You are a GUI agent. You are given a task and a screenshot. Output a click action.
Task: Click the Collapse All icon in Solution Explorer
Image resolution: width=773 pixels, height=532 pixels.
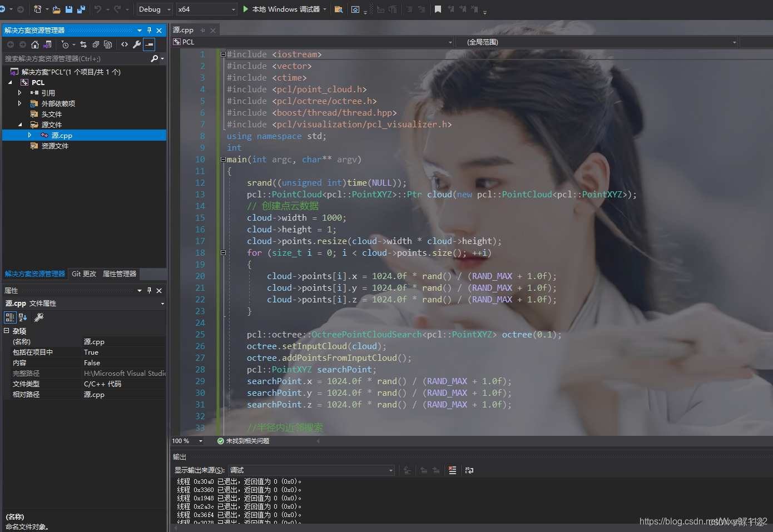tap(96, 44)
